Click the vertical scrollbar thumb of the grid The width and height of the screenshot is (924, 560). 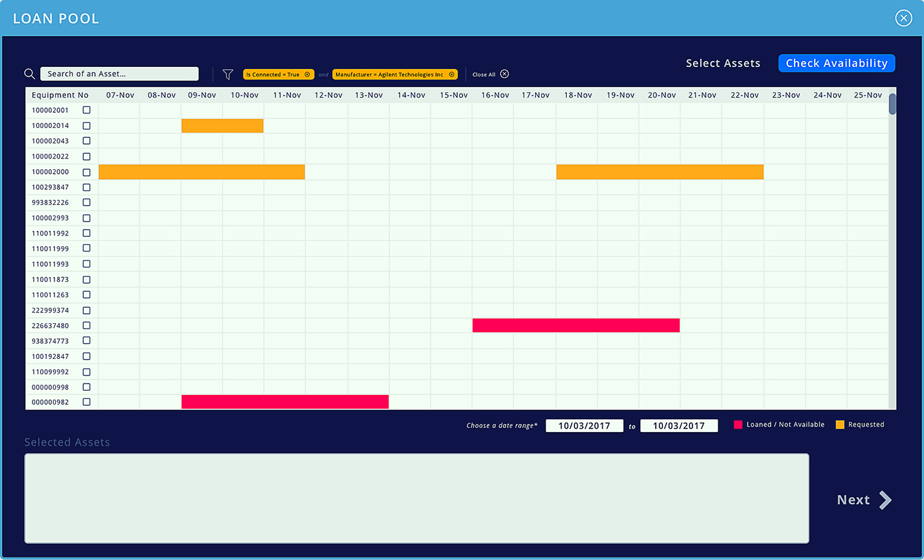coord(892,104)
